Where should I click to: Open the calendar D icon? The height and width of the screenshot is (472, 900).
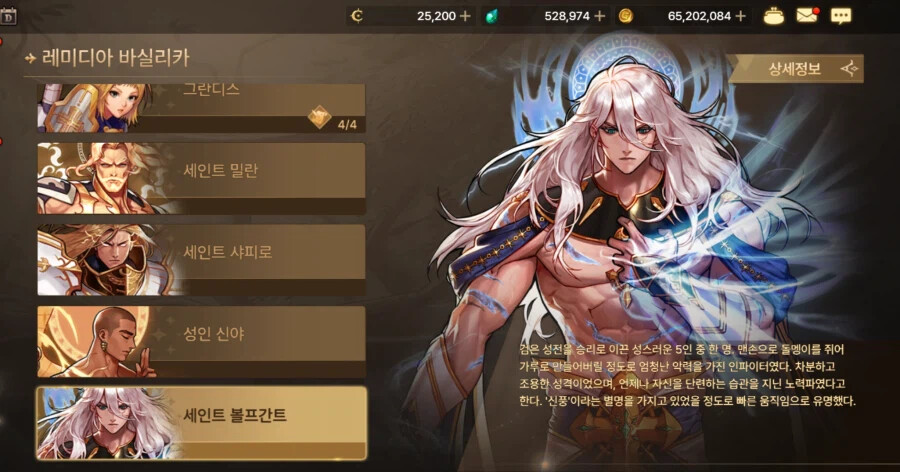pos(8,17)
